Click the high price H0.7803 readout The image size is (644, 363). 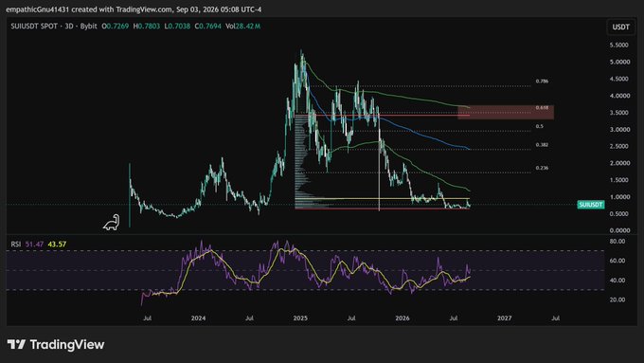pyautogui.click(x=147, y=26)
